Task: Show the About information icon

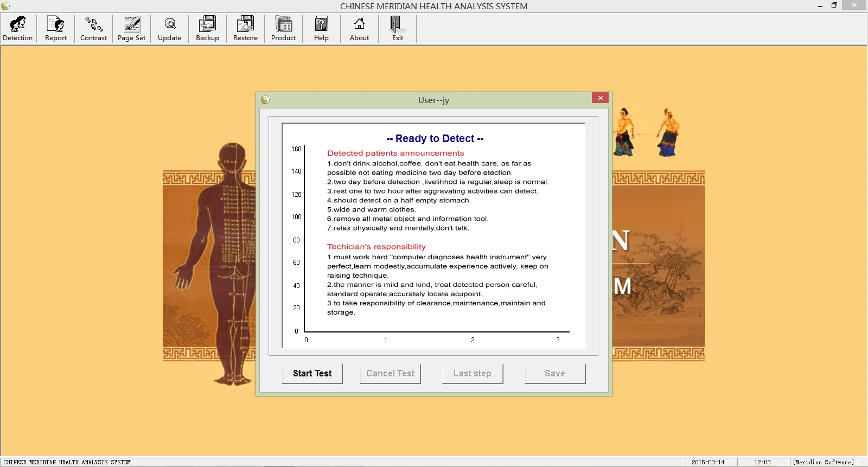Action: [359, 29]
